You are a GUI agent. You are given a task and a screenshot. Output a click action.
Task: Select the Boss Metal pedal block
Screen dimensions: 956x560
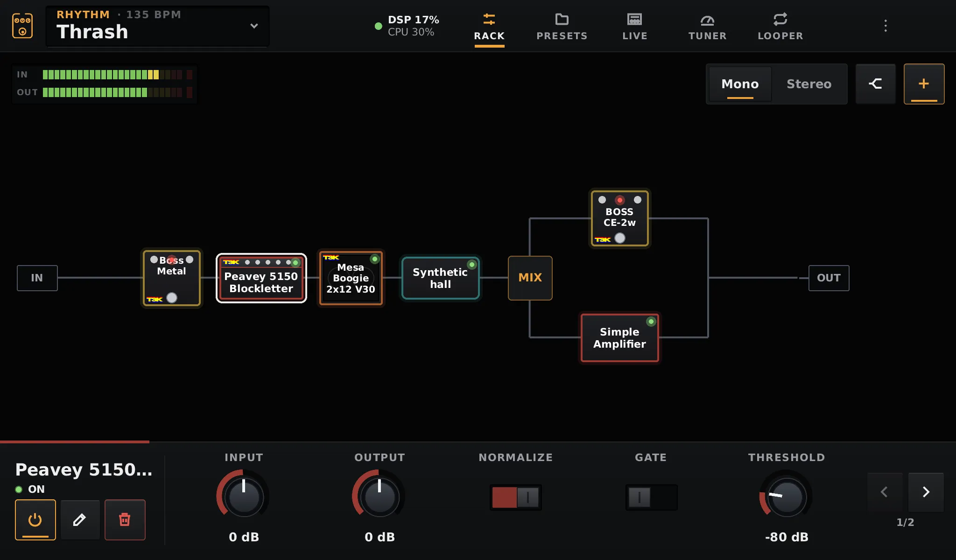(172, 278)
